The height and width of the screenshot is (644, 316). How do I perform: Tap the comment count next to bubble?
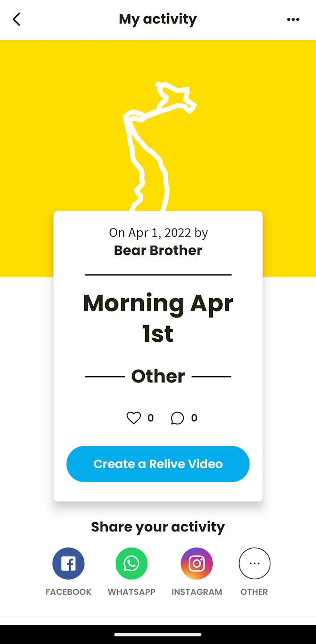tap(194, 418)
